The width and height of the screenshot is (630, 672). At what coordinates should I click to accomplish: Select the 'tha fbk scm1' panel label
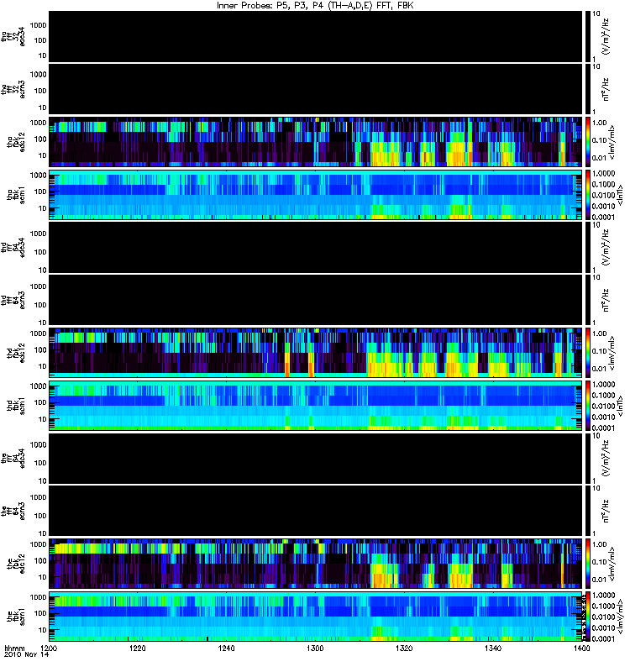pos(16,196)
